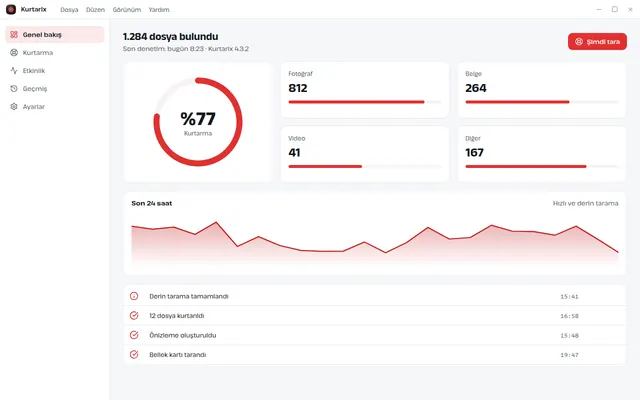Image resolution: width=640 pixels, height=400 pixels.
Task: Close the Kurtarix window
Action: coord(630,9)
